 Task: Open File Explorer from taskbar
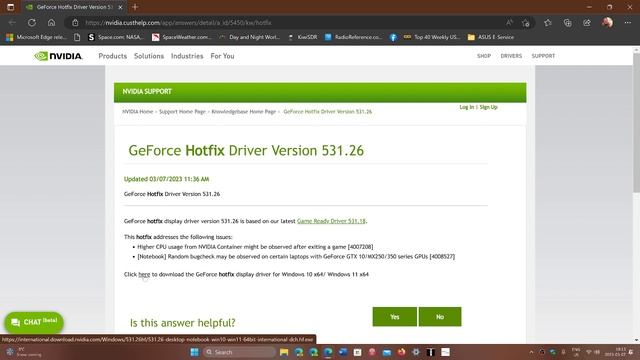(x=284, y=352)
